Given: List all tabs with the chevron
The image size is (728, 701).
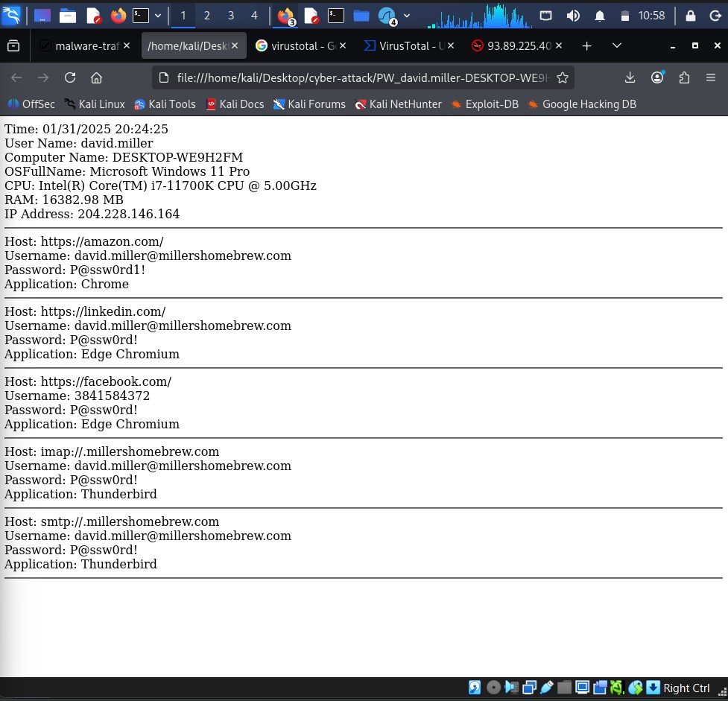Looking at the screenshot, I should click(x=616, y=45).
